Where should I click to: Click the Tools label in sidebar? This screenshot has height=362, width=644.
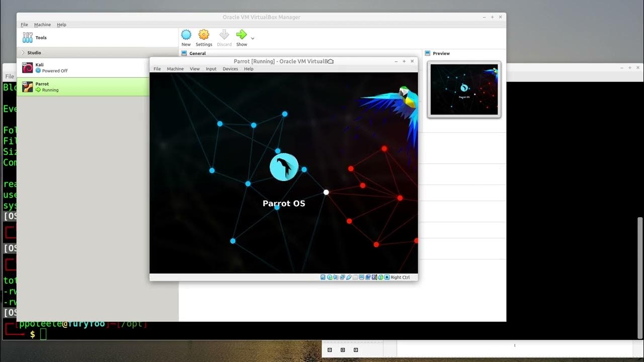point(41,38)
